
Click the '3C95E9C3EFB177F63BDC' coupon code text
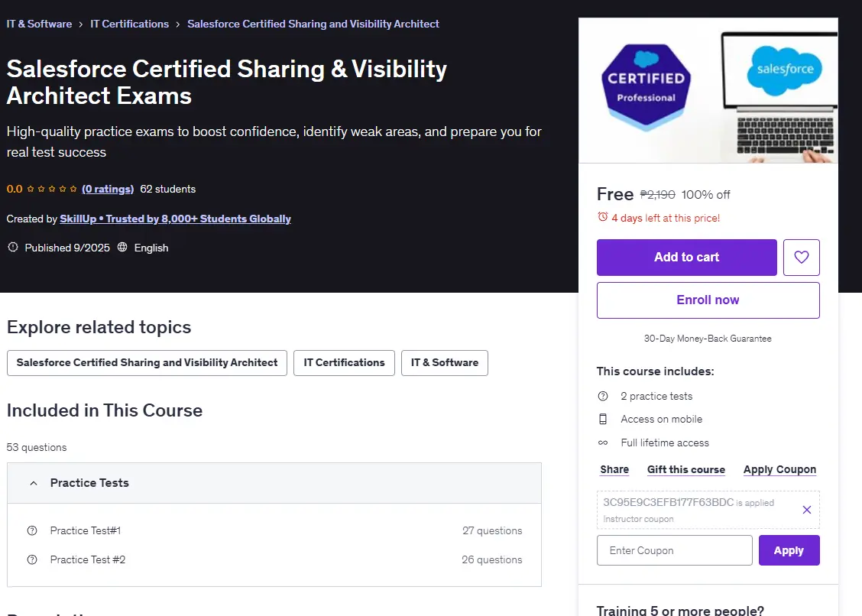669,502
